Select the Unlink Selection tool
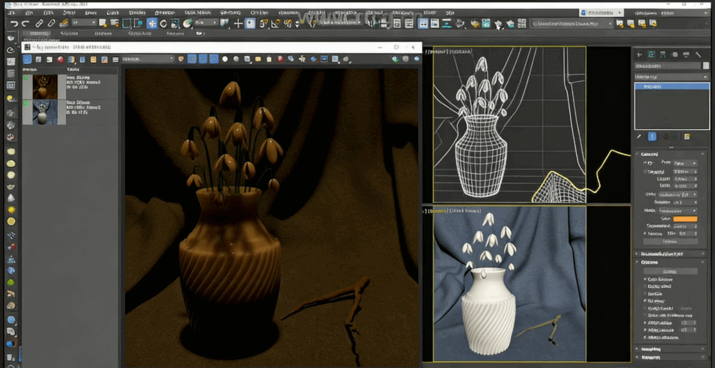Screen dimensions: 715x368 tap(51, 24)
